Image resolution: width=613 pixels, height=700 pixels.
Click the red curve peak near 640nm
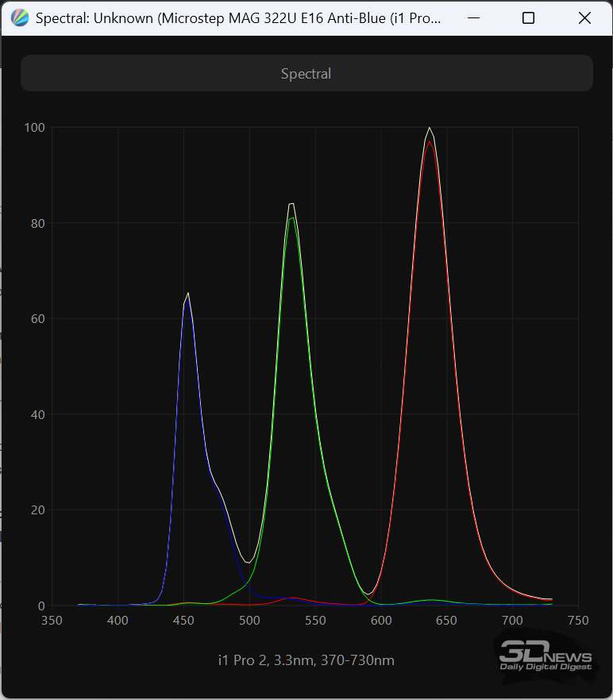(430, 141)
